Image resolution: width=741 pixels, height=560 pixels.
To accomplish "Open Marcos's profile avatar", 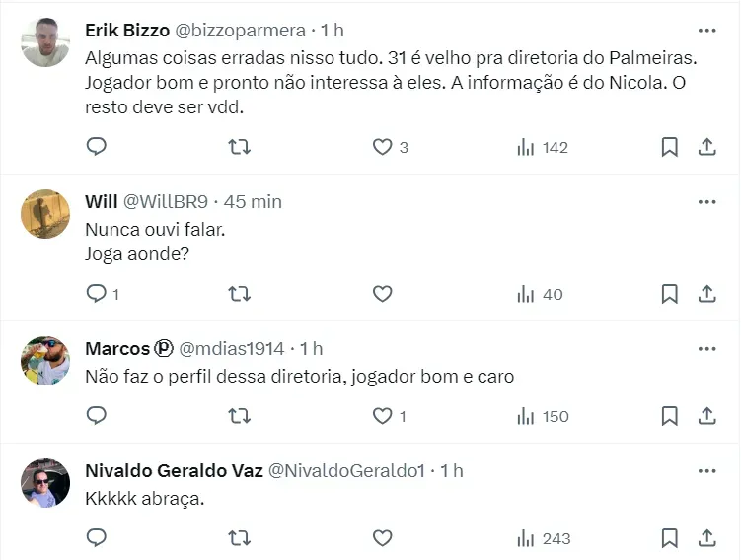I will point(45,361).
